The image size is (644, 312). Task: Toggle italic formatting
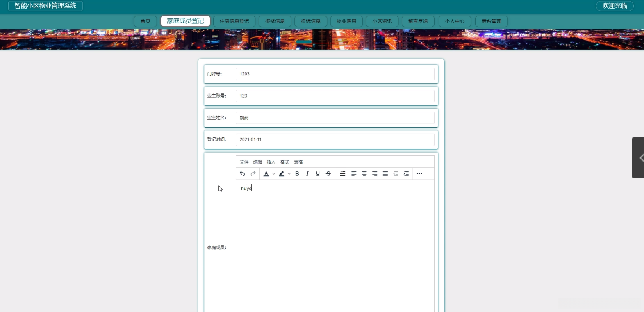(x=307, y=173)
